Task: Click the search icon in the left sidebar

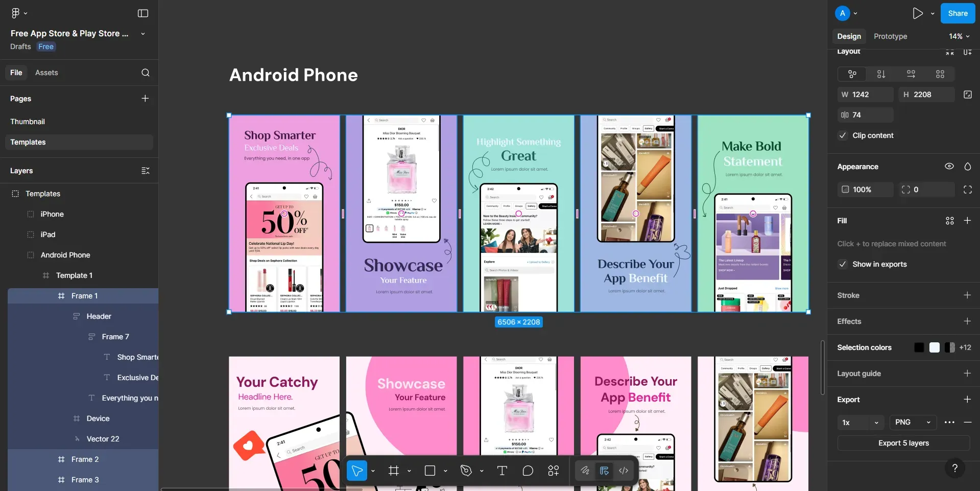Action: (146, 73)
